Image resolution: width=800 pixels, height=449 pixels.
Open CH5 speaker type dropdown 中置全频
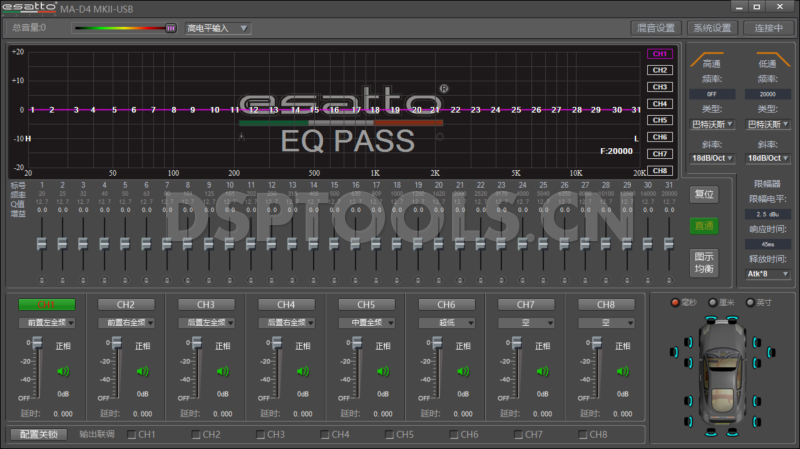pos(367,322)
